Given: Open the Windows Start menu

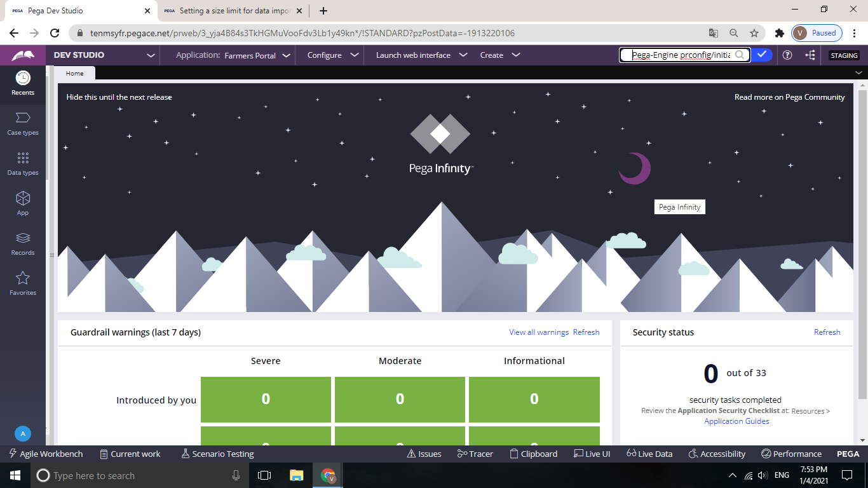Looking at the screenshot, I should click(15, 475).
